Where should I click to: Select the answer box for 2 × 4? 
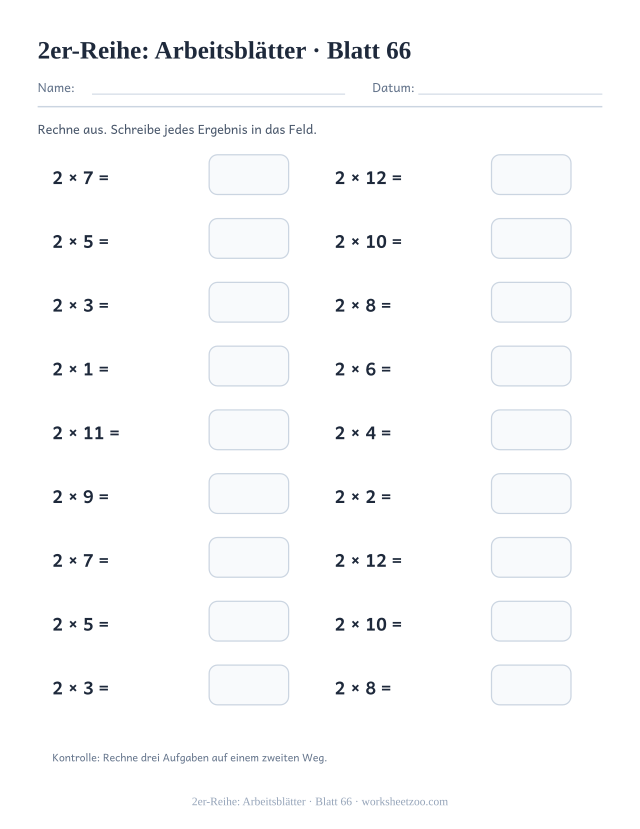531,430
